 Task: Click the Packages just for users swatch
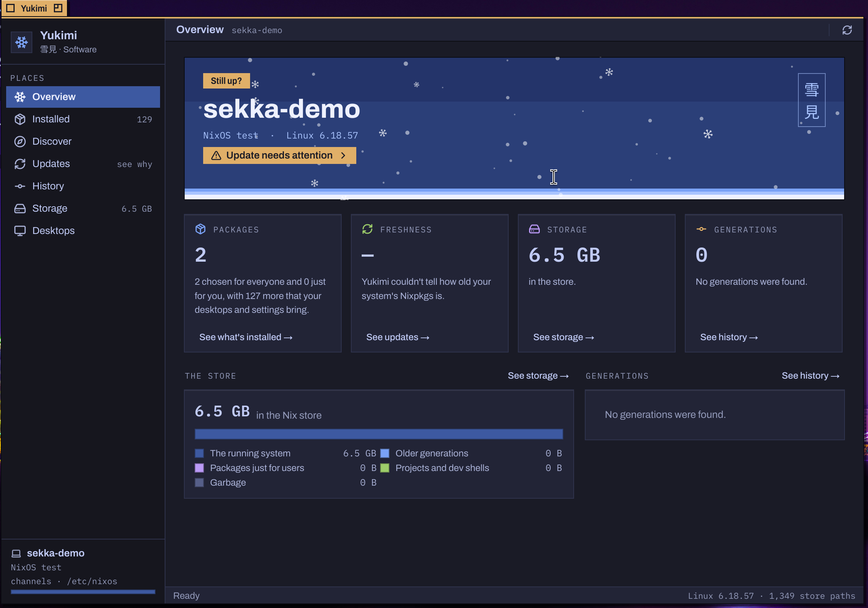(x=199, y=468)
